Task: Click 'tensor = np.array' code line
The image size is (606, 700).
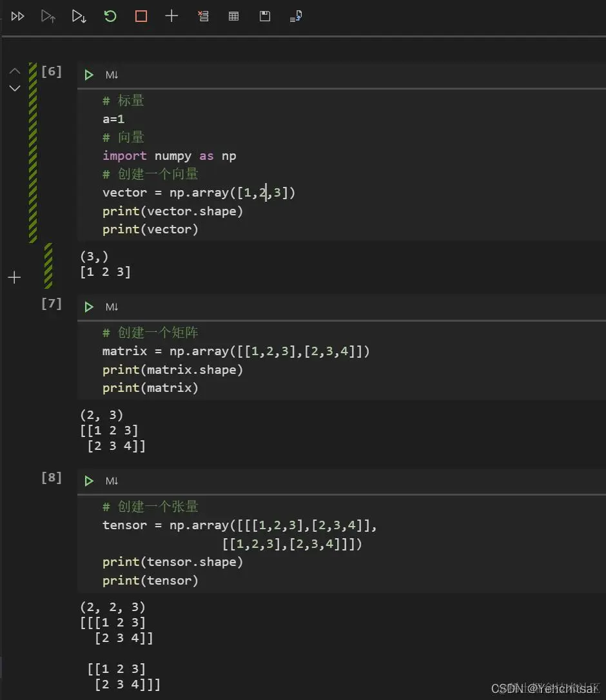Action: 239,525
